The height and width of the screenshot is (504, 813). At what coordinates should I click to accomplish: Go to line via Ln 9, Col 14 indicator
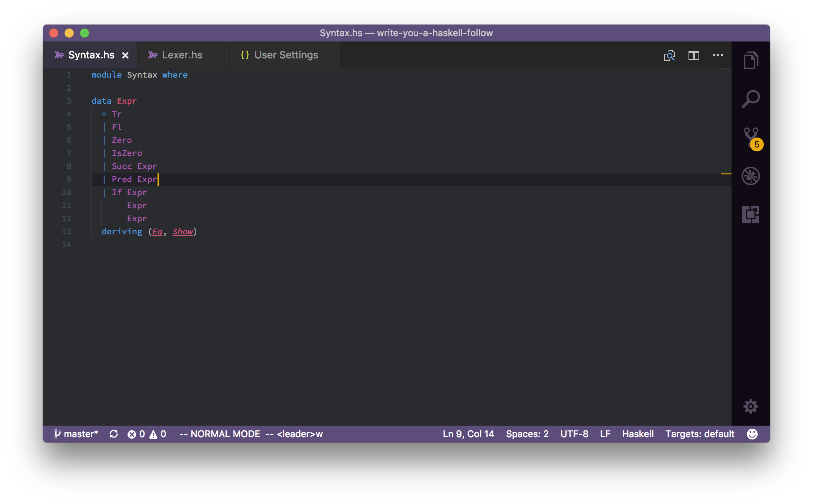coord(468,434)
